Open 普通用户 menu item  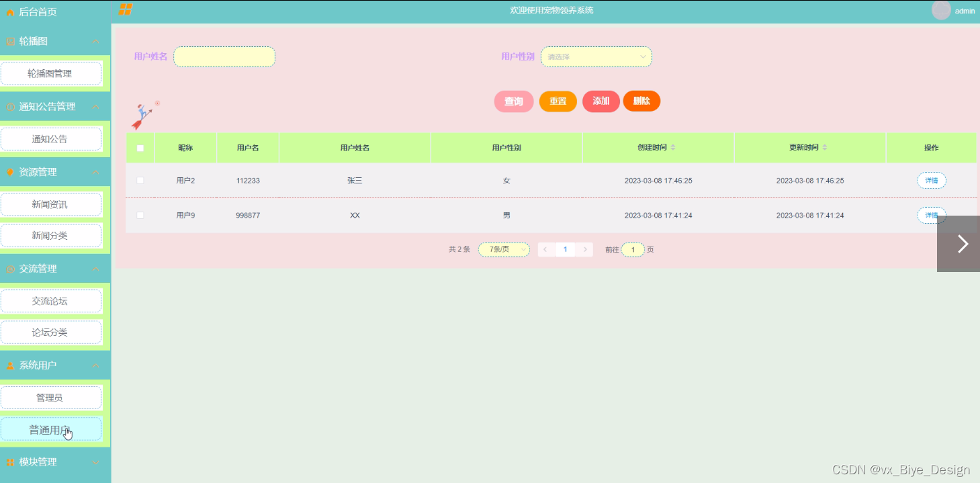tap(51, 429)
